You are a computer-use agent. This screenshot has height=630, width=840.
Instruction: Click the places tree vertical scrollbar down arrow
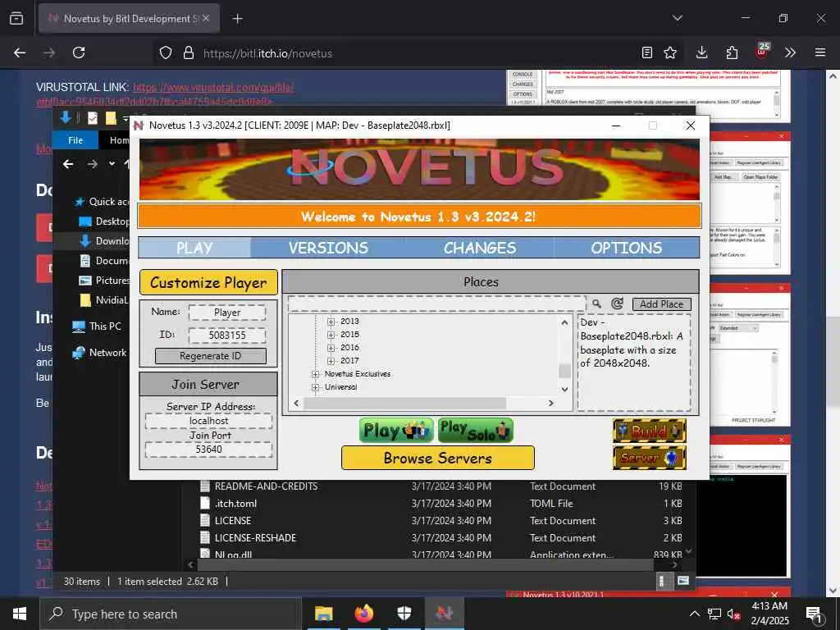click(x=564, y=390)
